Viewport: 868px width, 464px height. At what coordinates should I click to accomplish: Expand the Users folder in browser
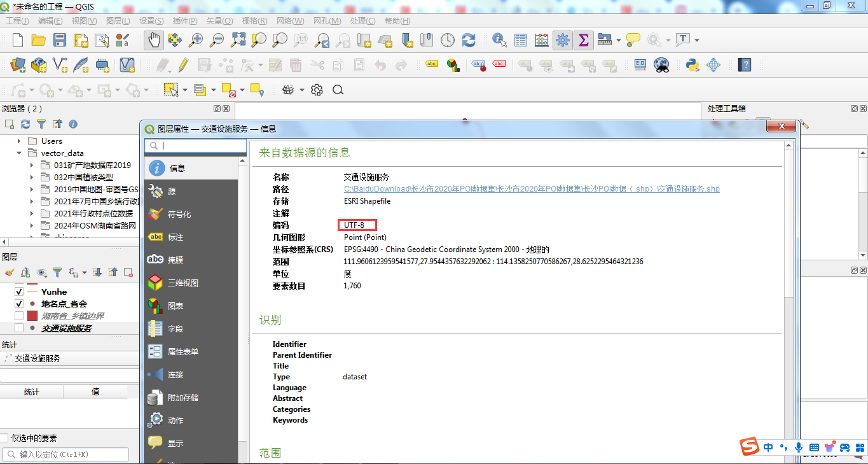coord(19,141)
